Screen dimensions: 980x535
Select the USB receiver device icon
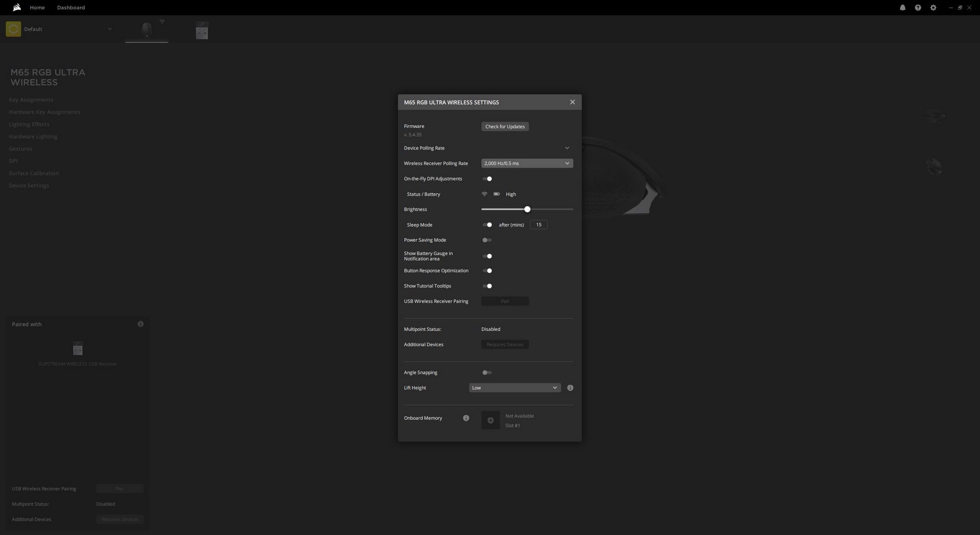(x=202, y=30)
